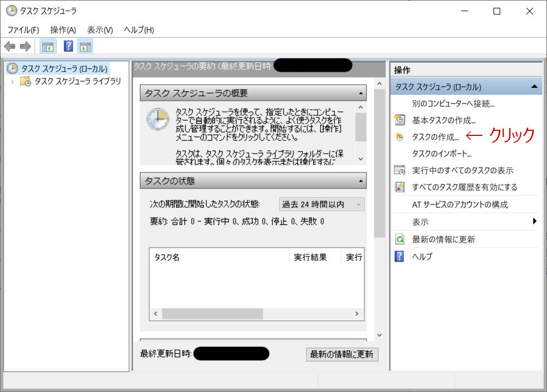The width and height of the screenshot is (547, 392).
Task: Open the 表示(V) menu
Action: pos(100,30)
